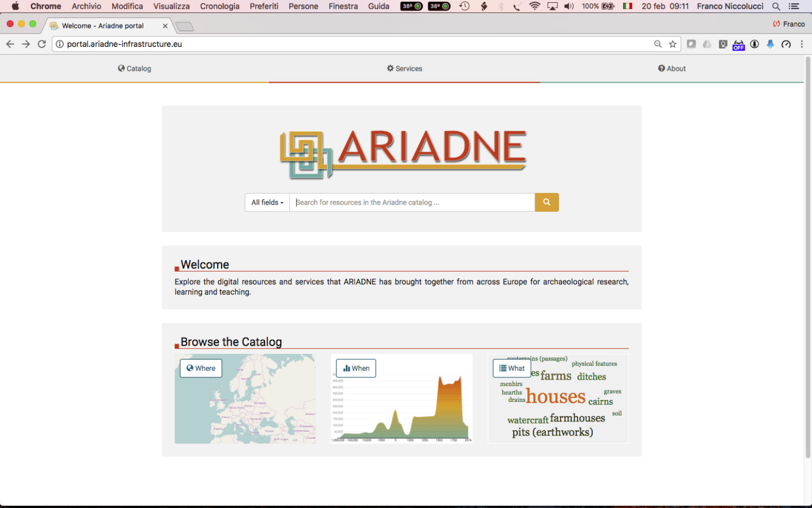Click the When browse button
812x508 pixels.
coord(356,368)
